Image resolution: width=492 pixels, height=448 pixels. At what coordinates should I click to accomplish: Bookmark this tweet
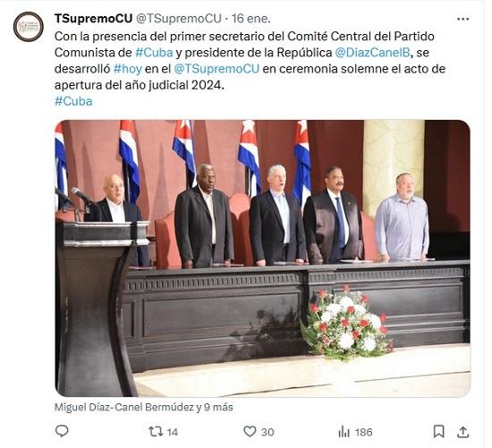click(438, 431)
